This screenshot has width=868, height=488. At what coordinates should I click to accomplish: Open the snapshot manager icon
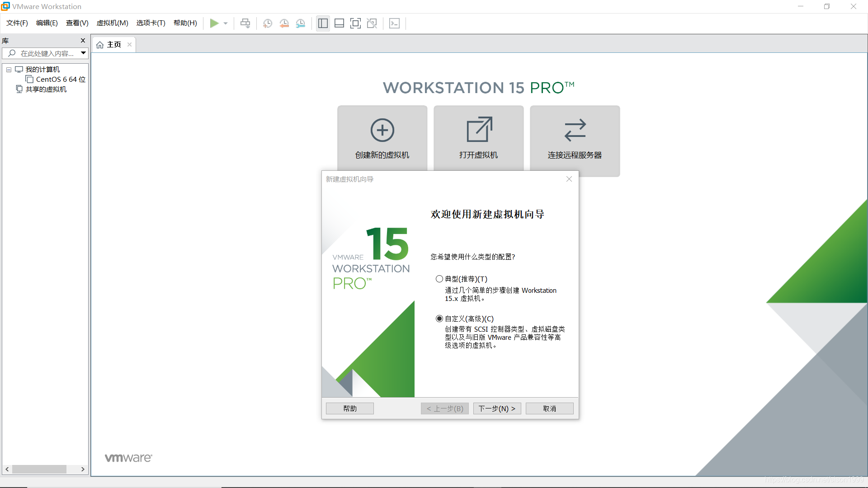(301, 23)
